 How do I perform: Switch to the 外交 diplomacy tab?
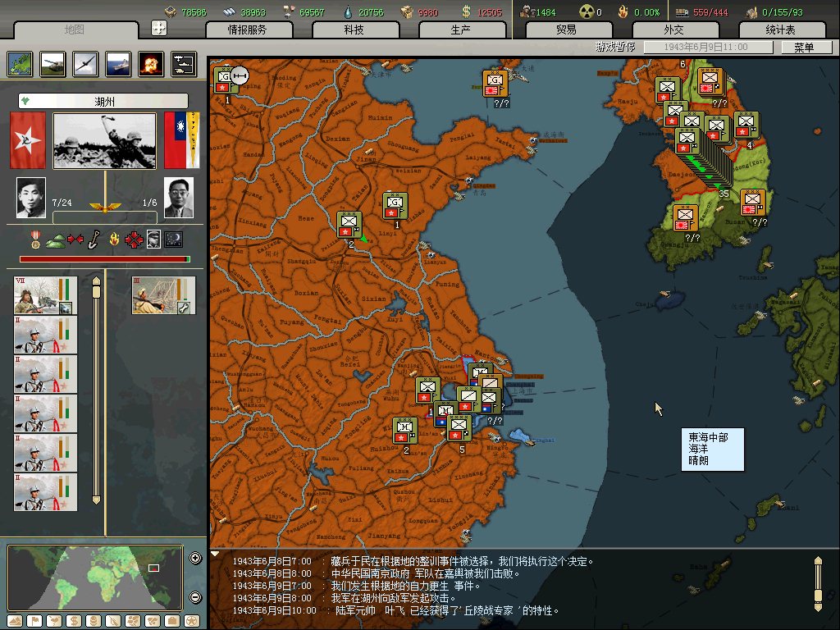click(x=672, y=30)
